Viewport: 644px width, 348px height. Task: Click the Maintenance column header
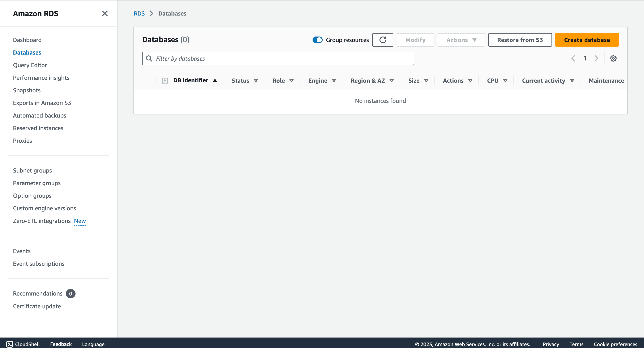[606, 81]
